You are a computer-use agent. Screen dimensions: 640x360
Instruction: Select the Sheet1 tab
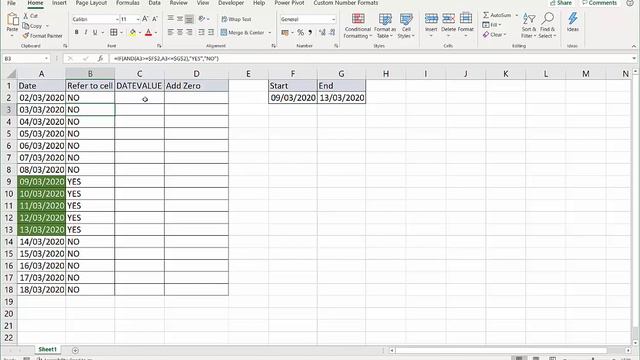(x=47, y=349)
